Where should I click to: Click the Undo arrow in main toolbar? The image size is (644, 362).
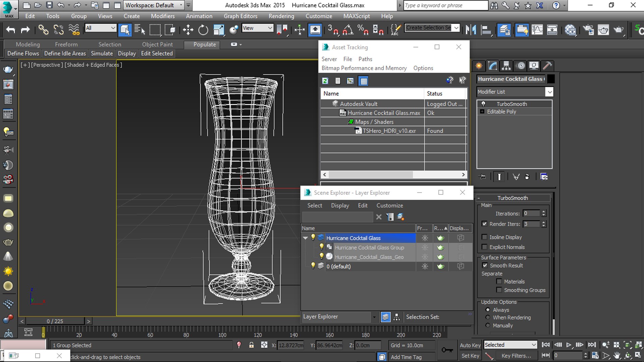[x=10, y=30]
